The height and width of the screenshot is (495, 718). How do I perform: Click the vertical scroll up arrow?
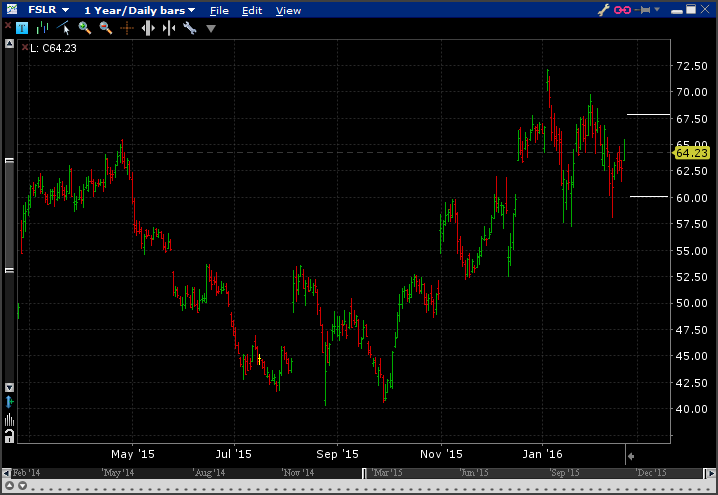(9, 44)
